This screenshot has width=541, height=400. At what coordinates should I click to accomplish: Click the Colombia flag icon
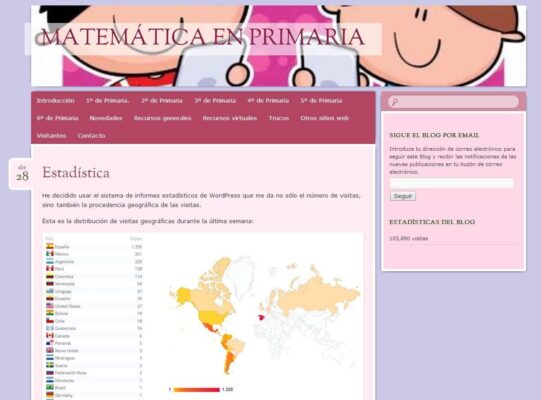tap(50, 276)
